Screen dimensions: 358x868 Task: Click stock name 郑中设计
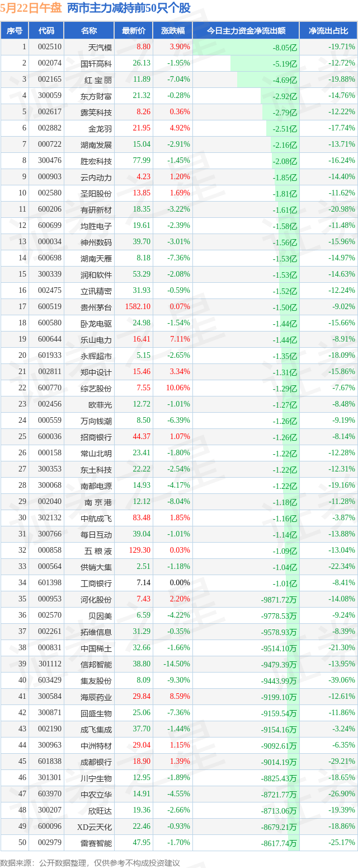coord(96,372)
